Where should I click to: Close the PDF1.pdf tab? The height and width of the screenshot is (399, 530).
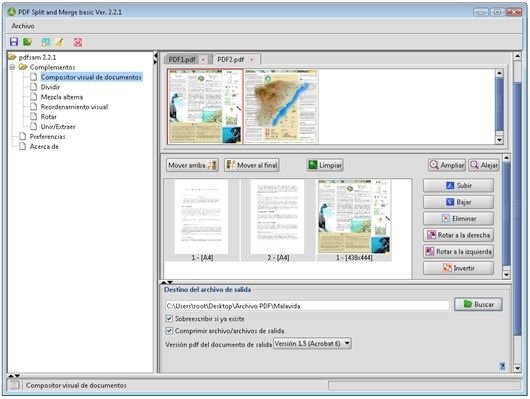point(203,60)
